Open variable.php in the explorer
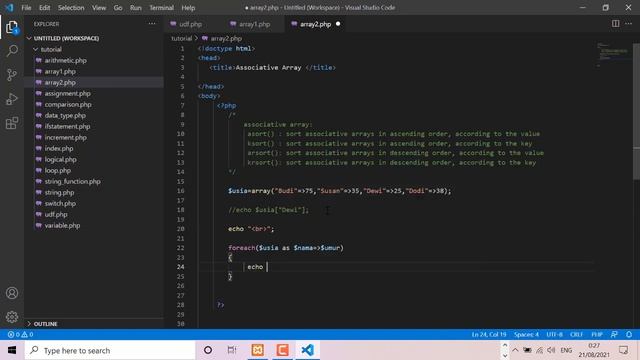The height and width of the screenshot is (360, 640). (62, 226)
